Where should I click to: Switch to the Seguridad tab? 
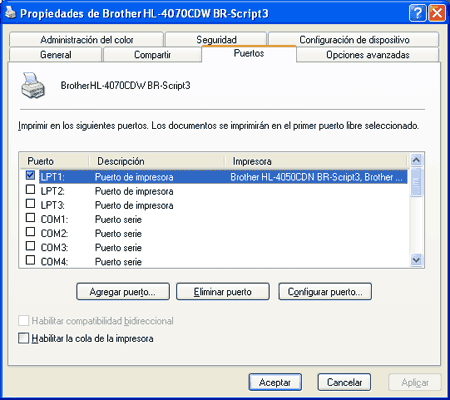(216, 40)
